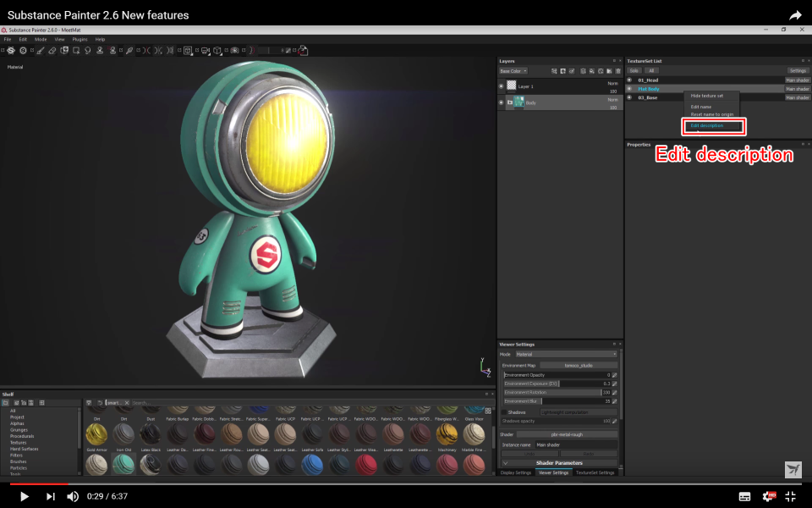Open Viewer Settings Mode dropdown
Screen dimensions: 812x508
pyautogui.click(x=566, y=355)
